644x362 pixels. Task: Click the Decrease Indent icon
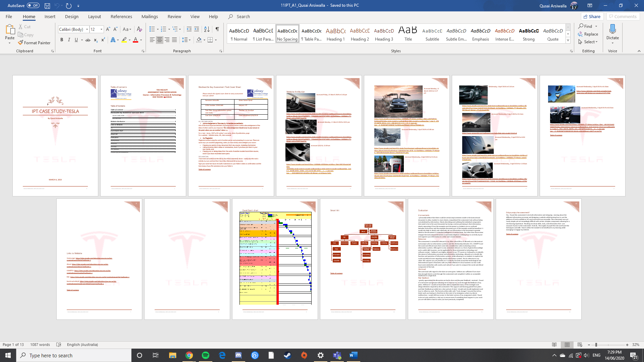tap(189, 29)
